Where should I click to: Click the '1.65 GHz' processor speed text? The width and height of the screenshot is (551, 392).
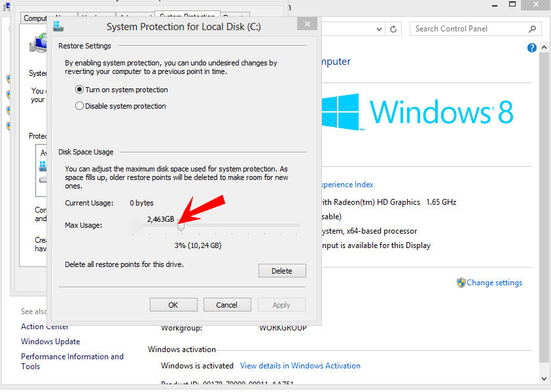(441, 202)
